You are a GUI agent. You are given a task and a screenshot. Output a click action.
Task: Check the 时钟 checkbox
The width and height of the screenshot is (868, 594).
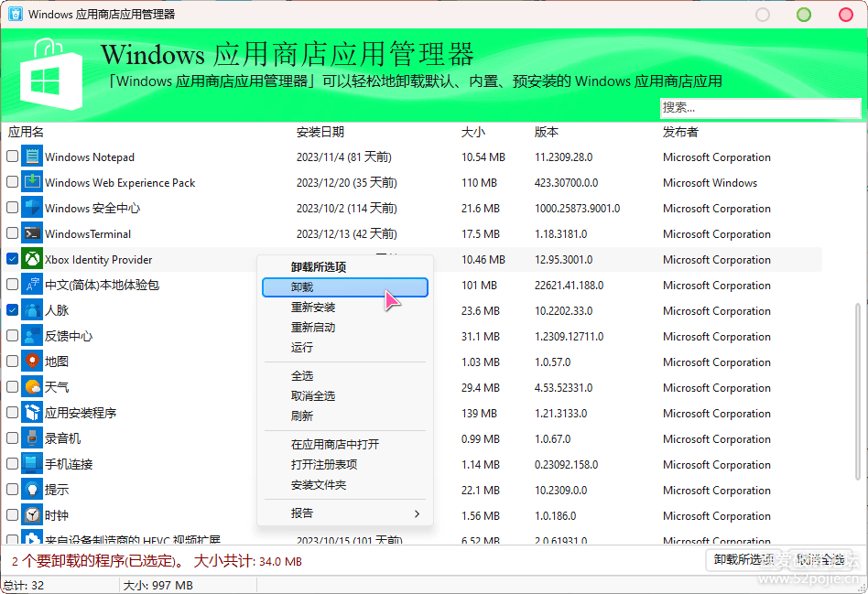point(12,515)
